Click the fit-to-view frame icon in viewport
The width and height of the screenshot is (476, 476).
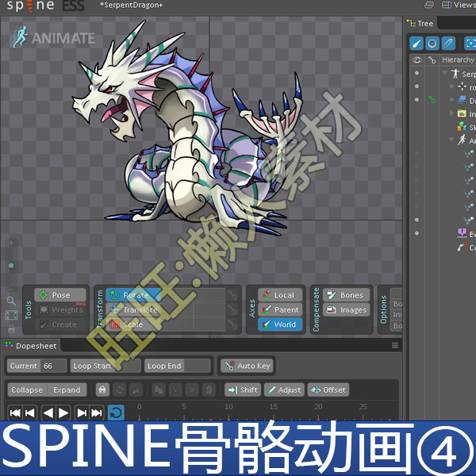[x=11, y=315]
